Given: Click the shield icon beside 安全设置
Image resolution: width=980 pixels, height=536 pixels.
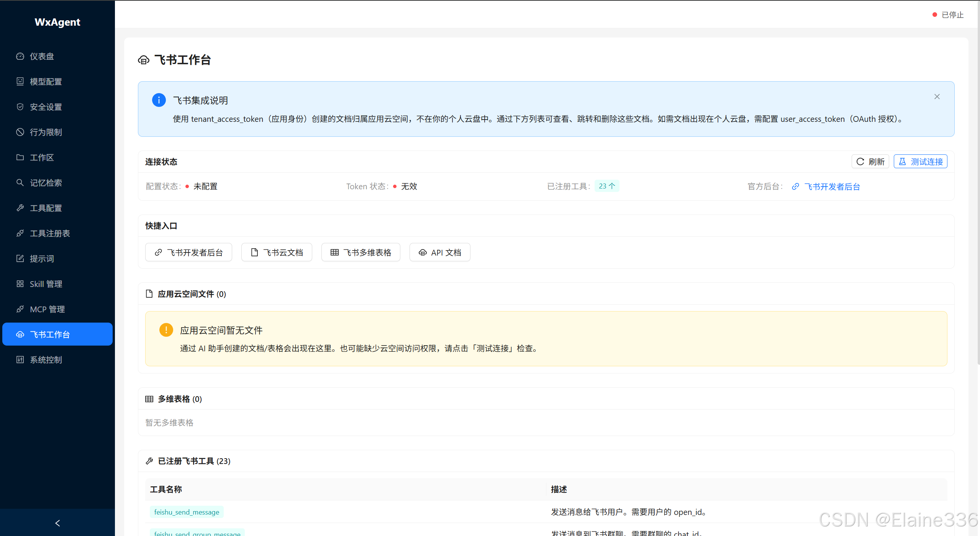Looking at the screenshot, I should pyautogui.click(x=20, y=107).
